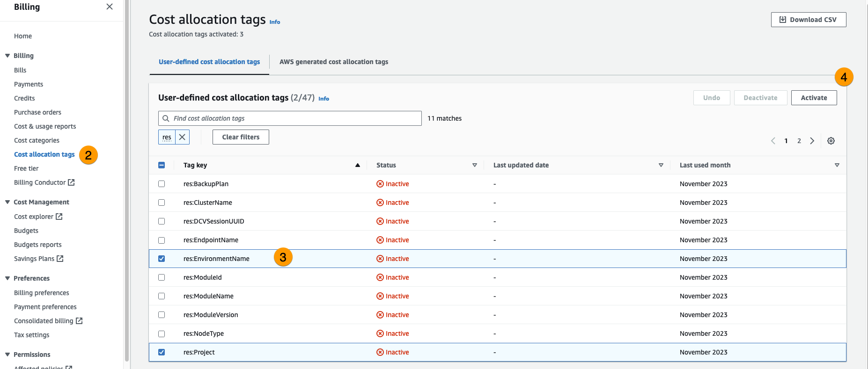Switch to AWS generated cost allocation tags tab
The image size is (868, 369).
pos(333,62)
